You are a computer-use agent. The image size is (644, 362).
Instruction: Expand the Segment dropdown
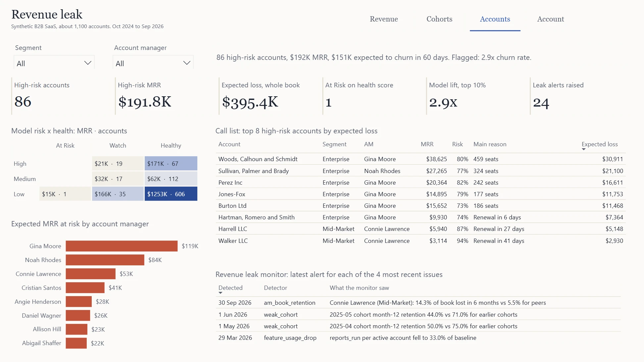click(54, 63)
